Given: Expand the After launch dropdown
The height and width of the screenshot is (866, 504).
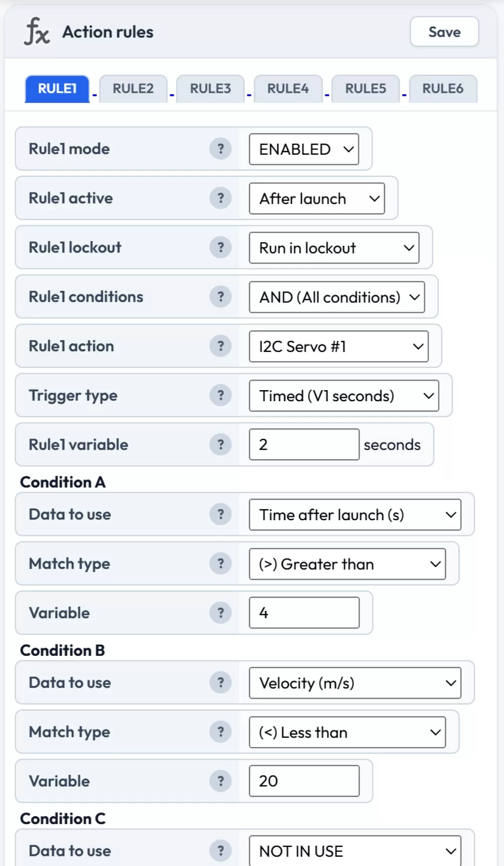Looking at the screenshot, I should (x=317, y=199).
